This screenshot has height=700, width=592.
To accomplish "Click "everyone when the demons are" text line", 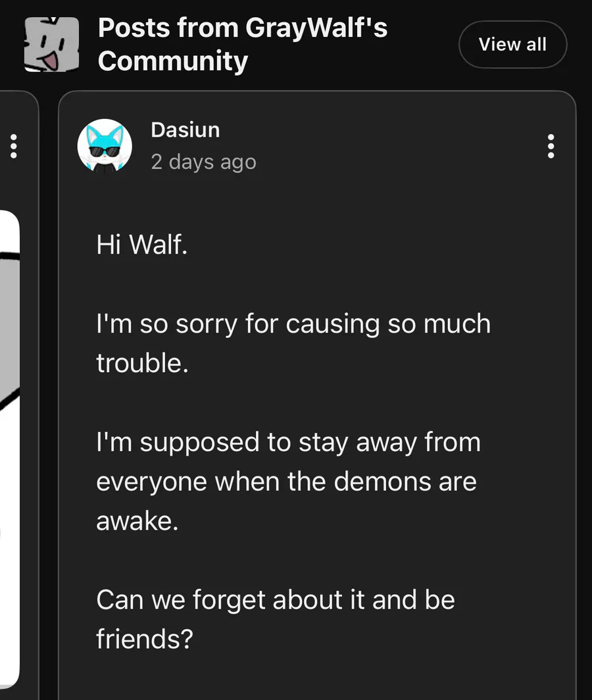I will 286,482.
